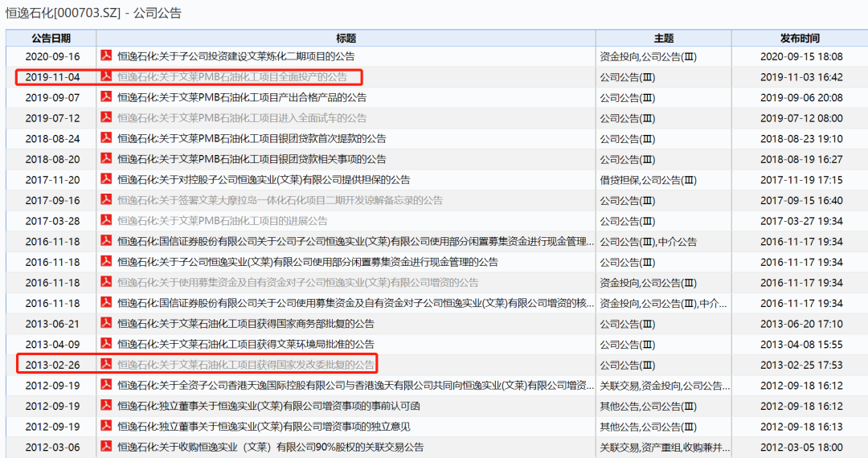Select date cell 2013-02-26
Viewport: 868px width, 458px height.
[52, 365]
